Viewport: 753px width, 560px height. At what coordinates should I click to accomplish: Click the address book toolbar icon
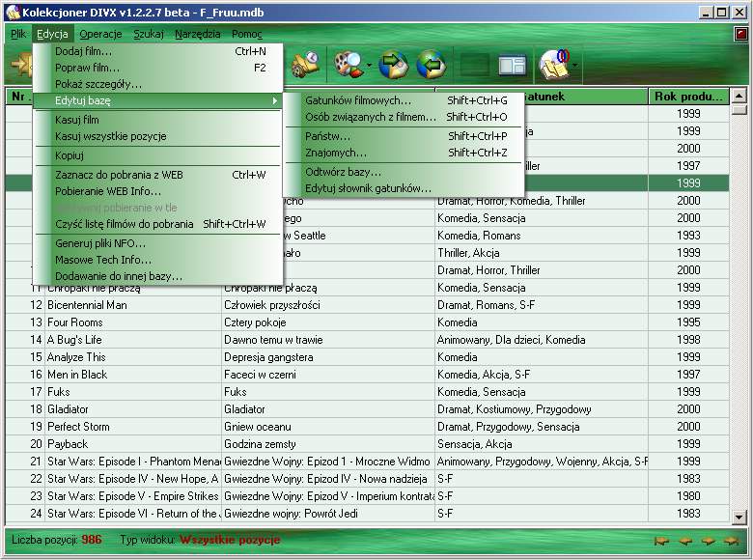tap(553, 65)
